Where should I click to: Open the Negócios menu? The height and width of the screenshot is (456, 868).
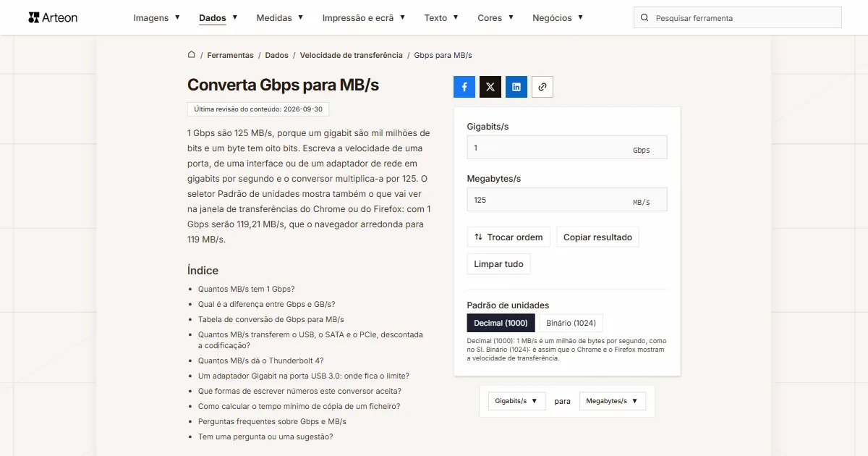pos(557,18)
